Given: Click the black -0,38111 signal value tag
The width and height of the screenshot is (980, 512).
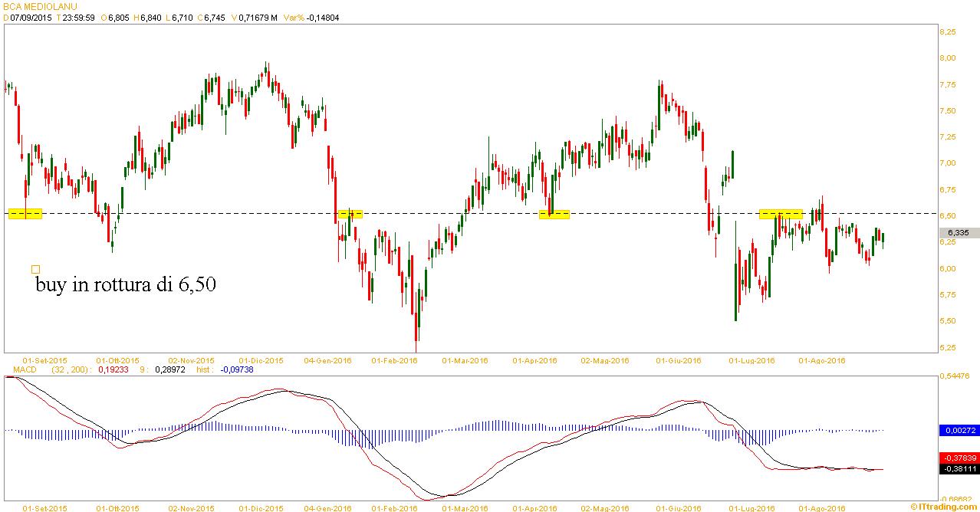Looking at the screenshot, I should pos(959,468).
